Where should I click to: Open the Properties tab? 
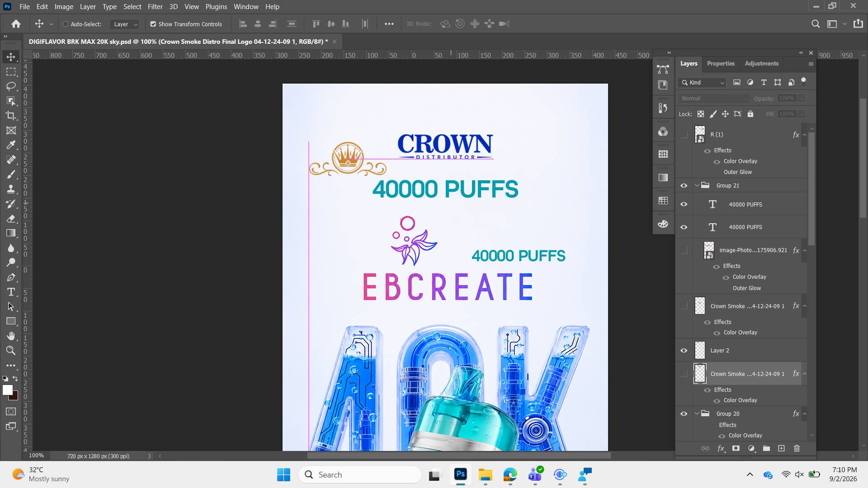coord(721,63)
